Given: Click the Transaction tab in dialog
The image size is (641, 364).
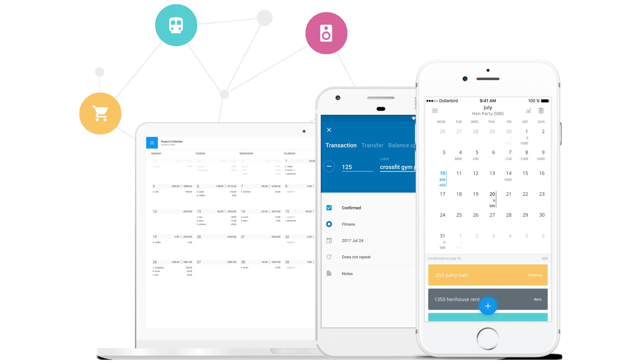Looking at the screenshot, I should [341, 145].
